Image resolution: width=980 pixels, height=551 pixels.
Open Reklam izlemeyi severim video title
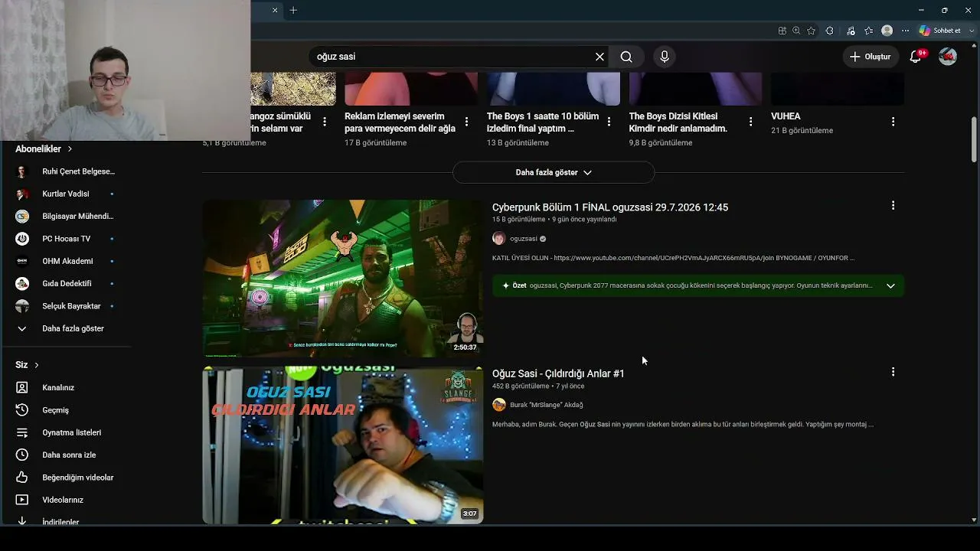(400, 122)
